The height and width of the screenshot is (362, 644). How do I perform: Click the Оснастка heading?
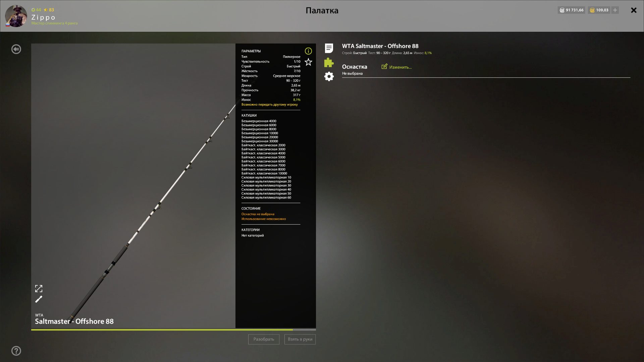(x=355, y=67)
